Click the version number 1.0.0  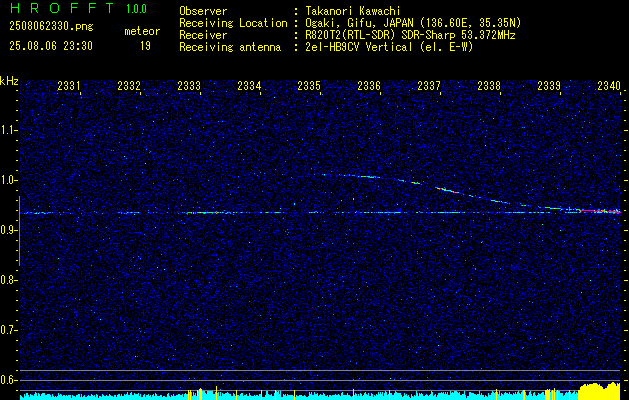[x=136, y=9]
